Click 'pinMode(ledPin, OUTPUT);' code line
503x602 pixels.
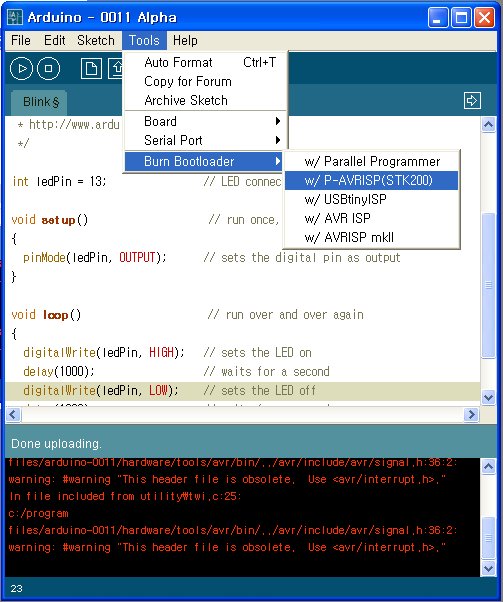coord(94,257)
